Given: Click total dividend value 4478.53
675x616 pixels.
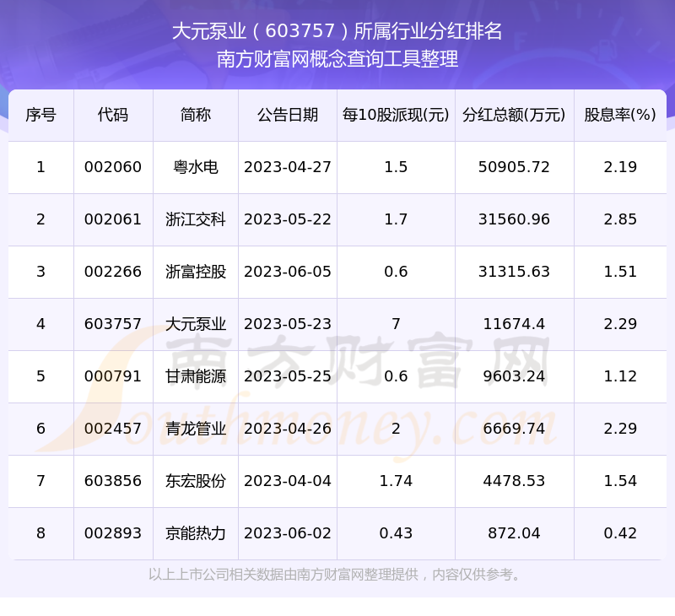Looking at the screenshot, I should tap(514, 481).
